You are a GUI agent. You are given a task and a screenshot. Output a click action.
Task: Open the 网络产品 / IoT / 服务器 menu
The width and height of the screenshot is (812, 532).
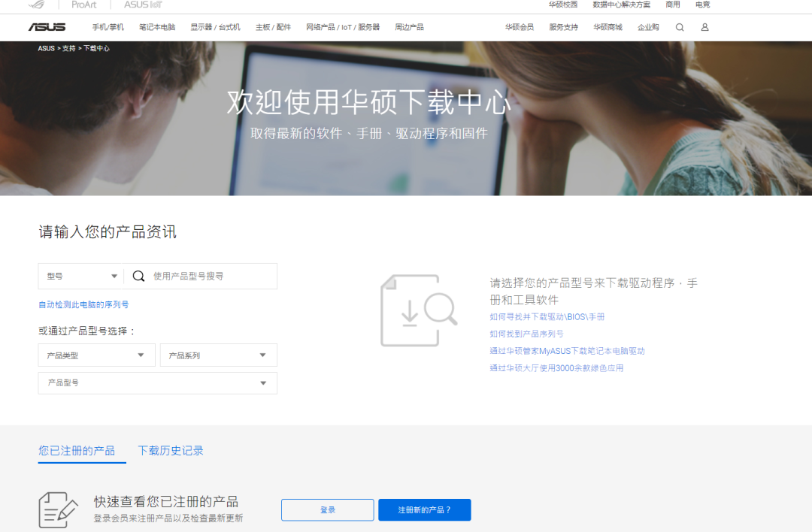342,28
